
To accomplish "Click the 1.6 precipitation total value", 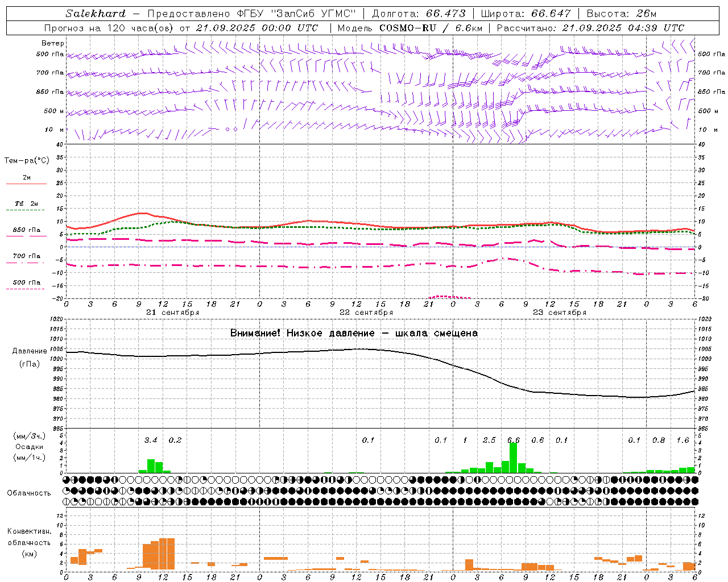I will (682, 440).
